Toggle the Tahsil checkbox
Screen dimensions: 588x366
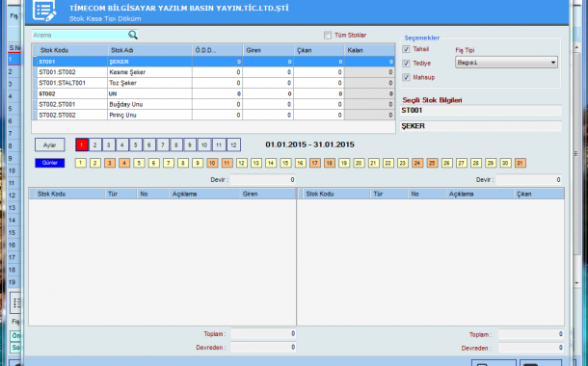click(406, 49)
